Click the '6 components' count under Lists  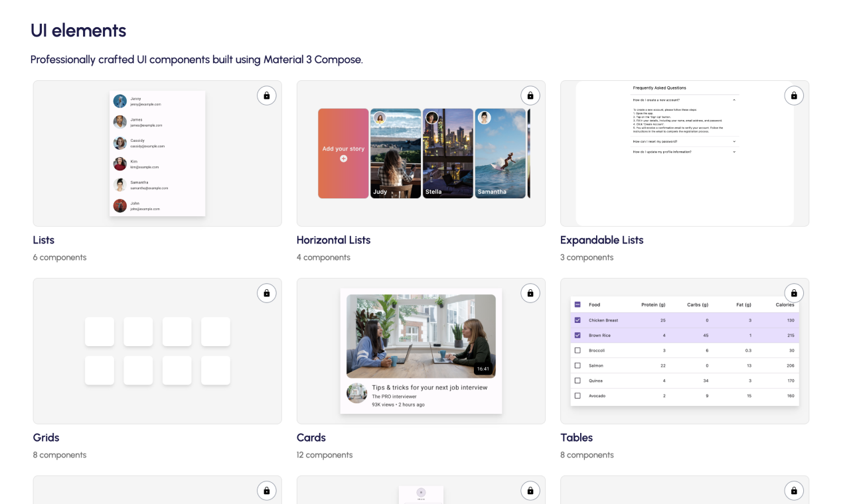pos(60,257)
